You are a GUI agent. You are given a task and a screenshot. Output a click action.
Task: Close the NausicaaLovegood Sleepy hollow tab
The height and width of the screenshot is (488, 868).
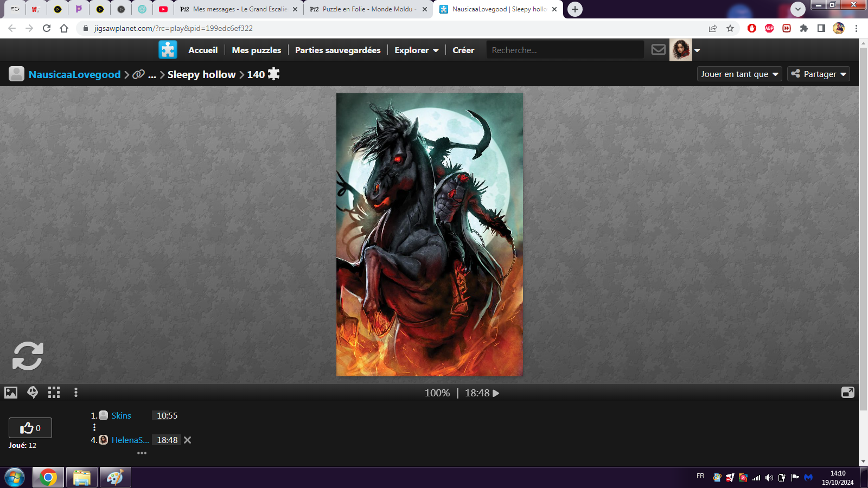[x=554, y=9]
